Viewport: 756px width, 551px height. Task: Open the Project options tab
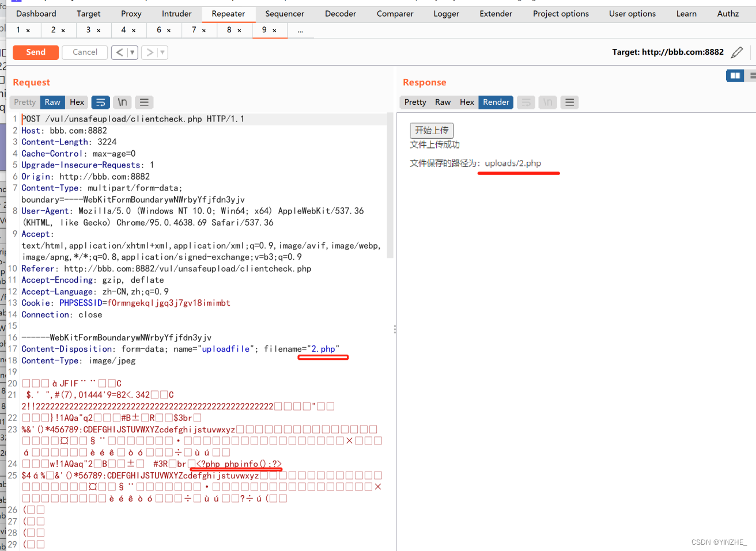click(561, 14)
